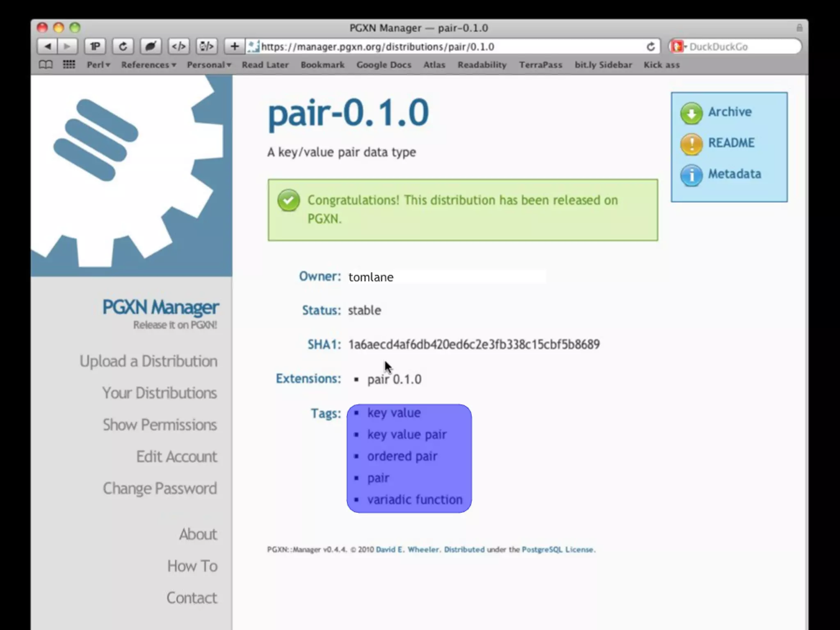Image resolution: width=840 pixels, height=630 pixels.
Task: Open the bookmarks book icon
Action: pyautogui.click(x=46, y=65)
